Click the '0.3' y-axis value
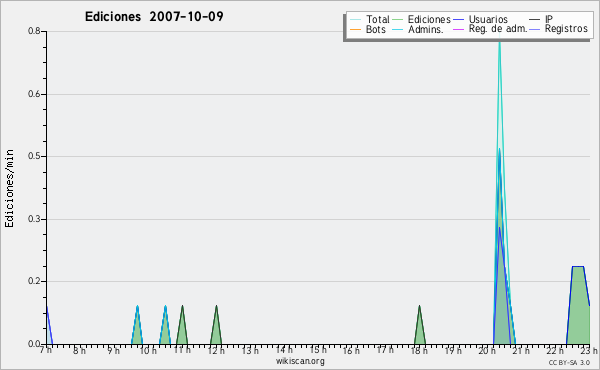This screenshot has width=600, height=370. point(34,219)
